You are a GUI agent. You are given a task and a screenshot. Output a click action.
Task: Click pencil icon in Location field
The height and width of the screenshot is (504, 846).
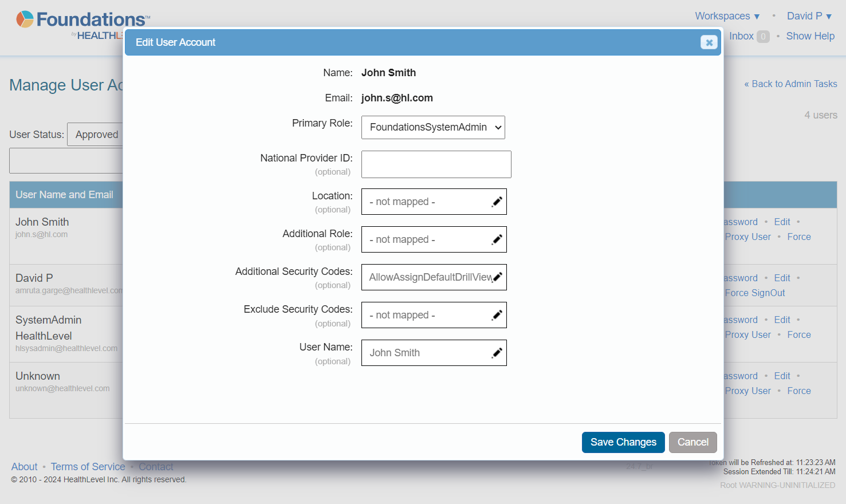pos(497,202)
